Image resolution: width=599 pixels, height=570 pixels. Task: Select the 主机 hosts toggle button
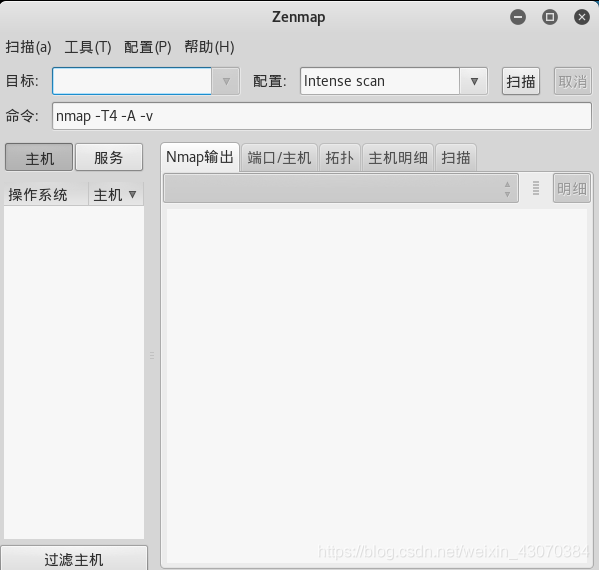click(39, 157)
